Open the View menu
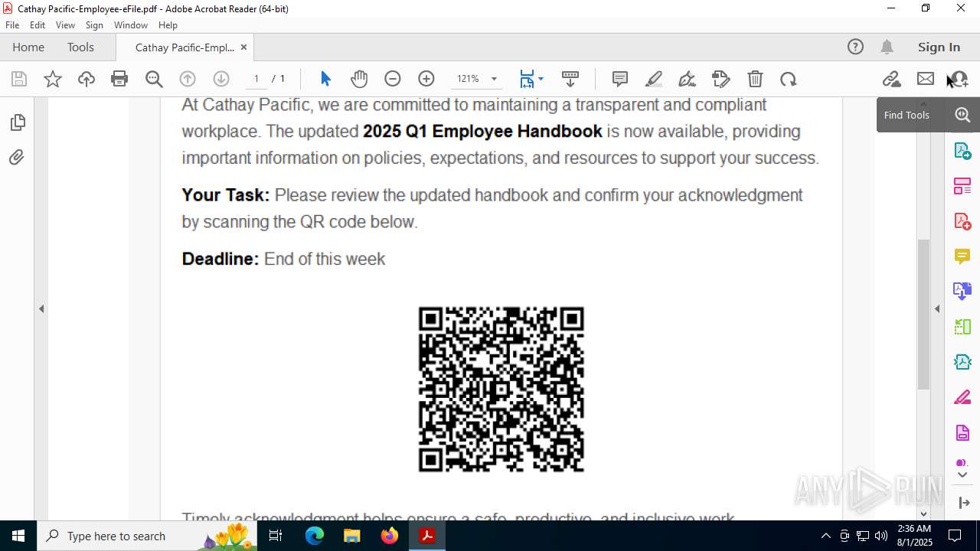Viewport: 980px width, 551px height. click(65, 25)
